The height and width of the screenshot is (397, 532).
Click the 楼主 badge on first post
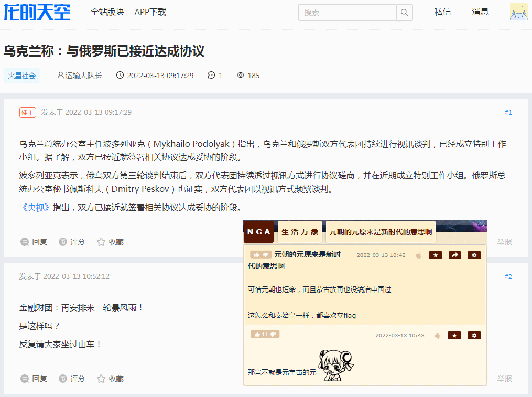(x=27, y=112)
